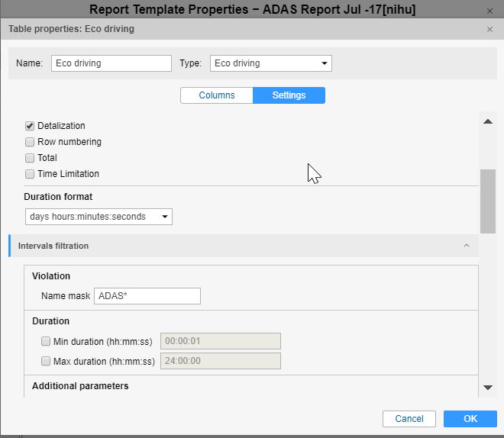This screenshot has height=438, width=504.
Task: Click the Name mask text field
Action: point(147,296)
